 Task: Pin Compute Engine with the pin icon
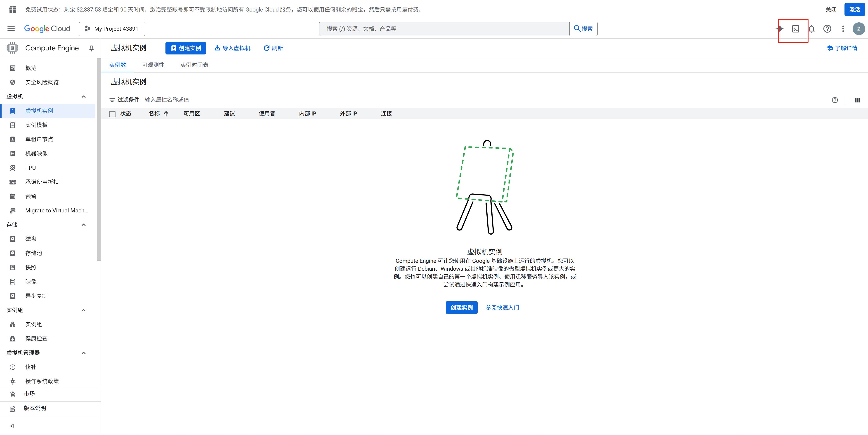[x=91, y=48]
